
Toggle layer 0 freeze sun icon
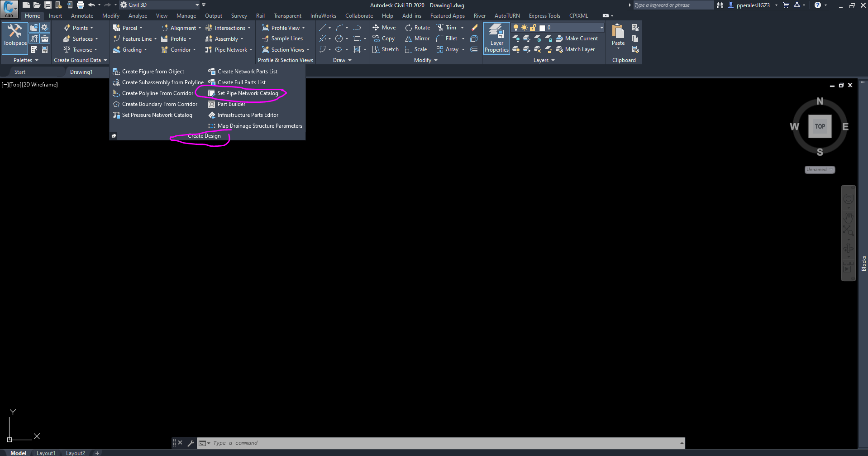(x=524, y=28)
